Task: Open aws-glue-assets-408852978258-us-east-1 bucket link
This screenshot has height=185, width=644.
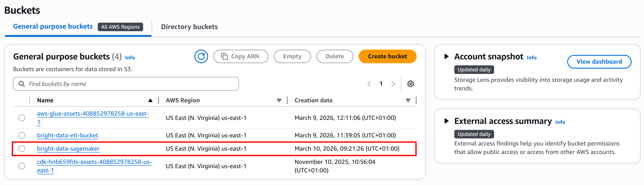Action: [x=93, y=117]
